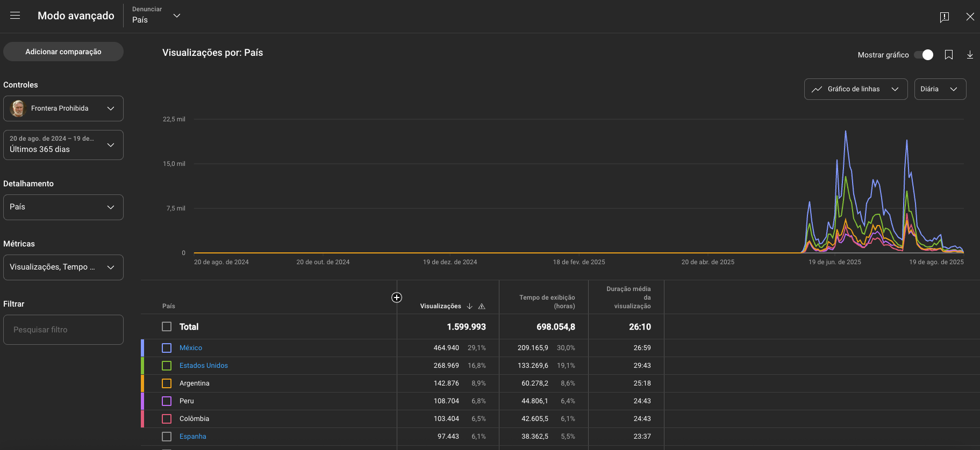This screenshot has width=980, height=450.
Task: Click the send feedback icon
Action: click(x=944, y=17)
